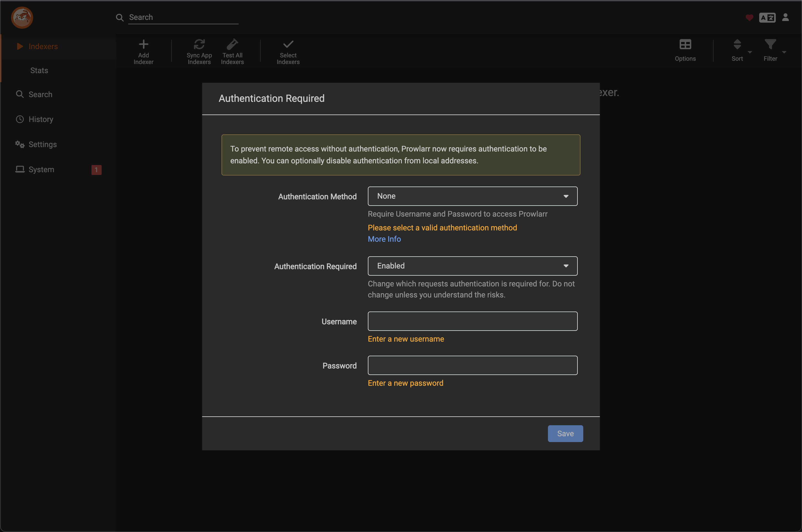Click the System laptop icon

click(20, 169)
